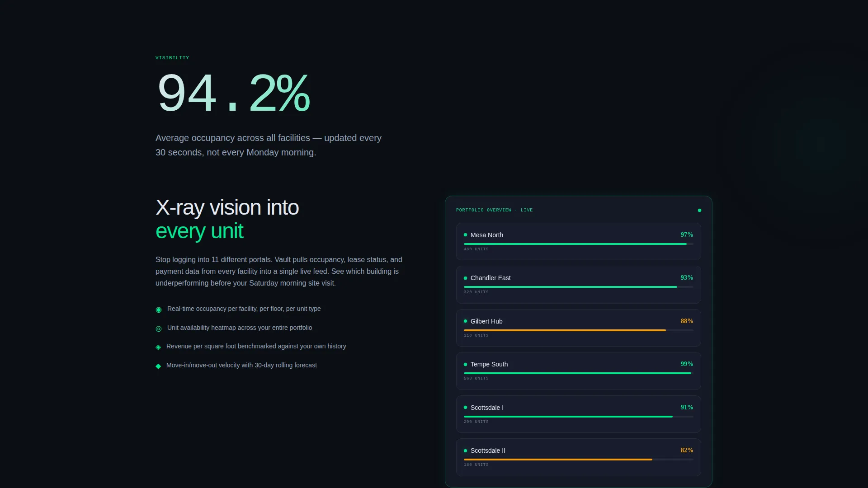Click the status dot next to Mesa North
The width and height of the screenshot is (868, 488).
465,235
